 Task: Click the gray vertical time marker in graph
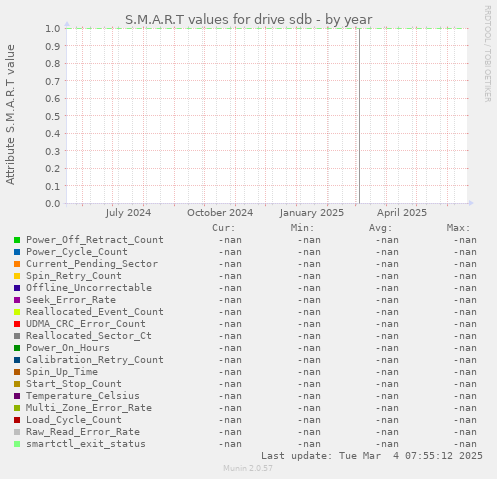359,116
